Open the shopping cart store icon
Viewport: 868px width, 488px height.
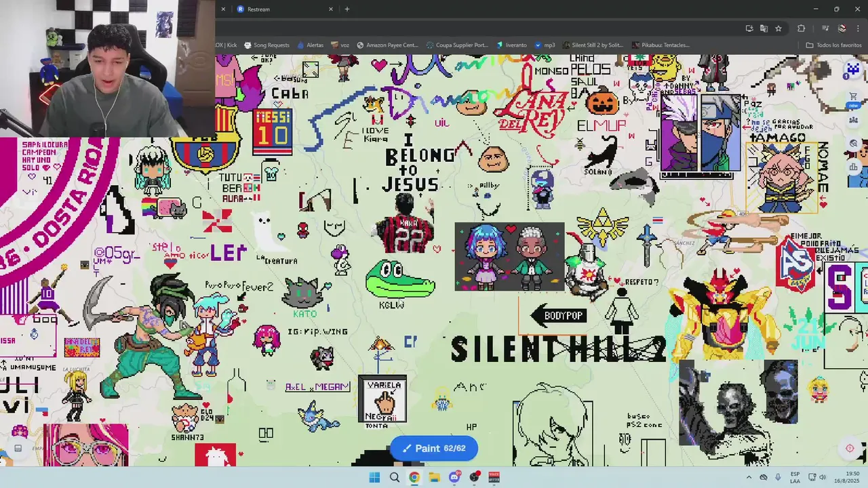pyautogui.click(x=853, y=96)
